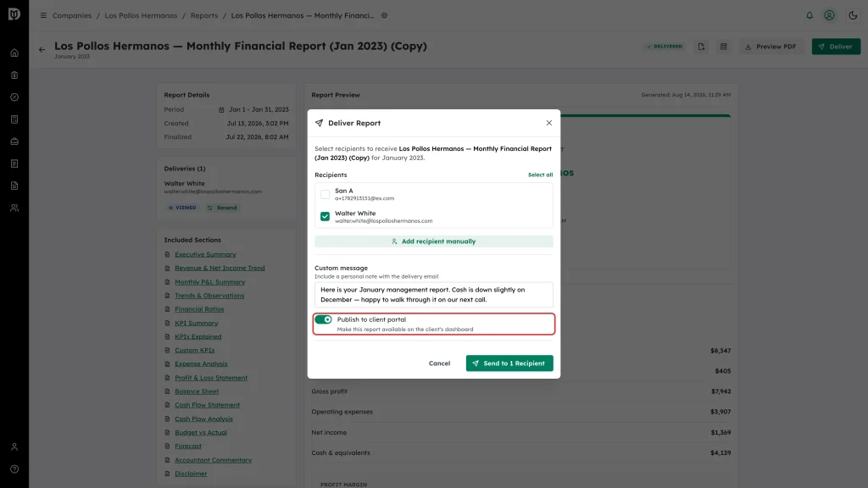Click the calendar icon beside Period date
868x488 pixels.
coord(221,109)
